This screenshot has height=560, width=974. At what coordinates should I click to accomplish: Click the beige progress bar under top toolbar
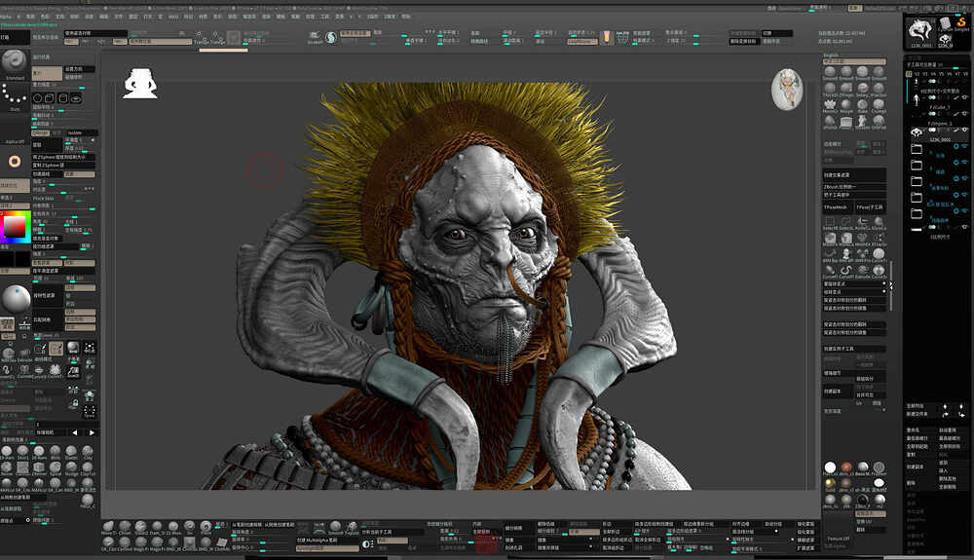[224, 51]
